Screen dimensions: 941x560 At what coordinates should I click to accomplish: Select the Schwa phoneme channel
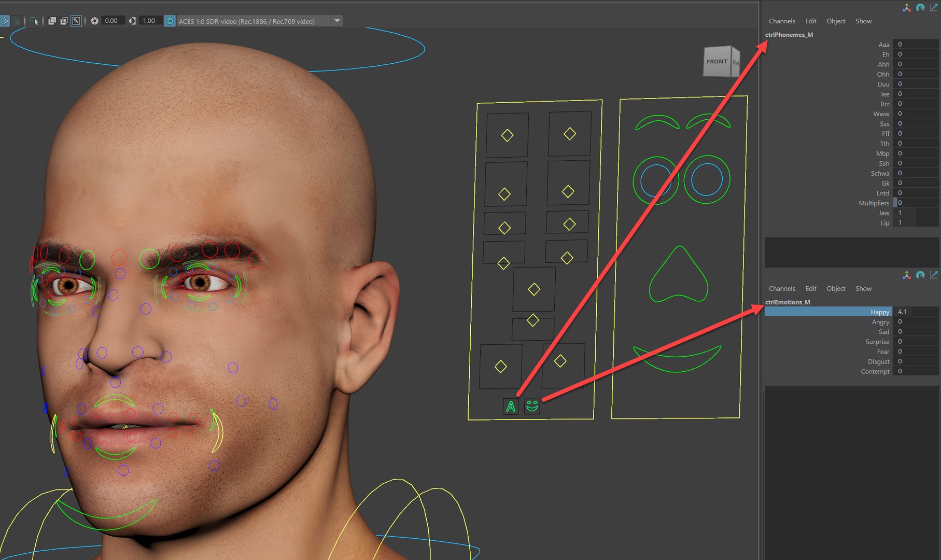coord(880,173)
